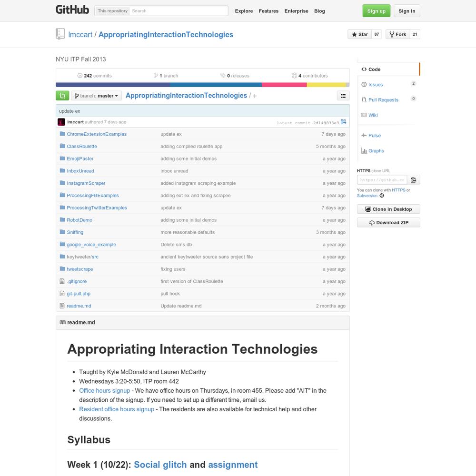Click the ProcessingFBExamples folder icon
This screenshot has height=476, width=476.
(x=62, y=195)
